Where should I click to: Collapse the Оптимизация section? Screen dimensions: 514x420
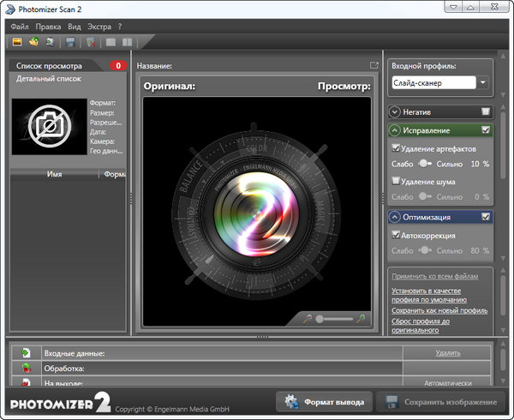click(395, 217)
